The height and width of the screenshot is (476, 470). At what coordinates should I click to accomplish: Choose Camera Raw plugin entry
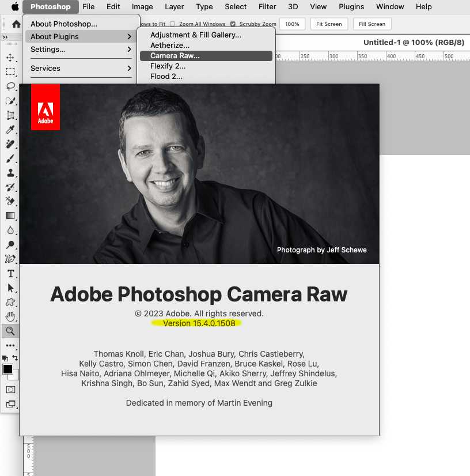click(x=206, y=55)
